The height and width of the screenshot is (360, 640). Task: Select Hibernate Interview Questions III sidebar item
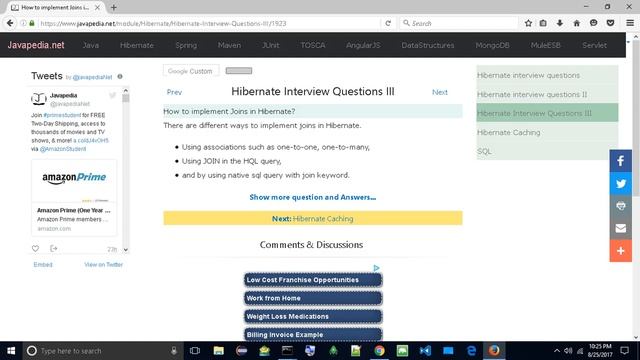pos(547,113)
